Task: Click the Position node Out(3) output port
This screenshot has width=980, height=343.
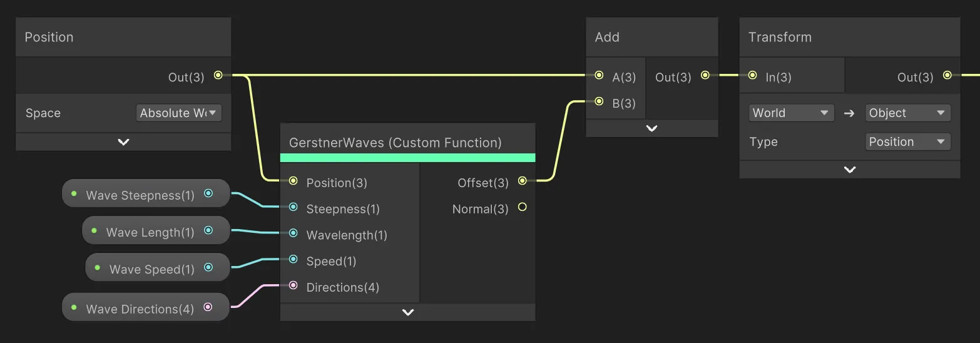Action: [218, 75]
